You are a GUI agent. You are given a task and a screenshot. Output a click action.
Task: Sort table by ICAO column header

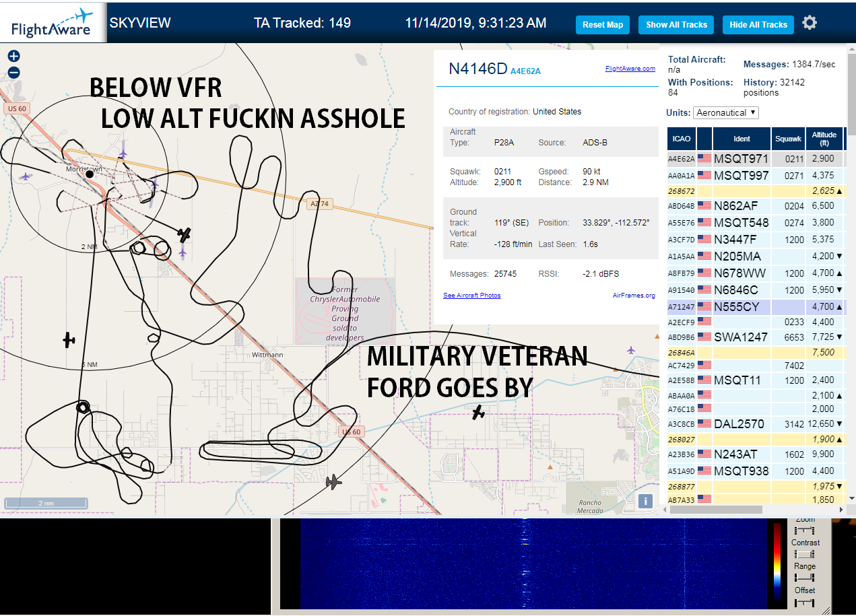pyautogui.click(x=681, y=139)
